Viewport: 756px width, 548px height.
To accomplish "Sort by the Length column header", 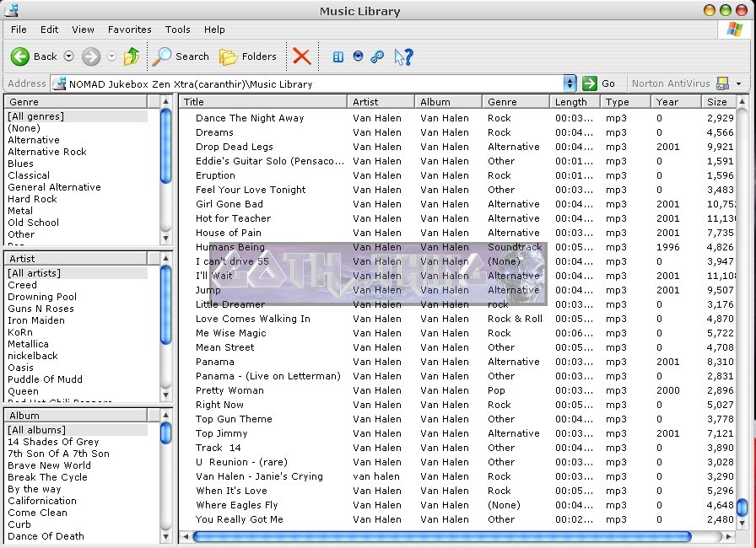I will pyautogui.click(x=575, y=102).
